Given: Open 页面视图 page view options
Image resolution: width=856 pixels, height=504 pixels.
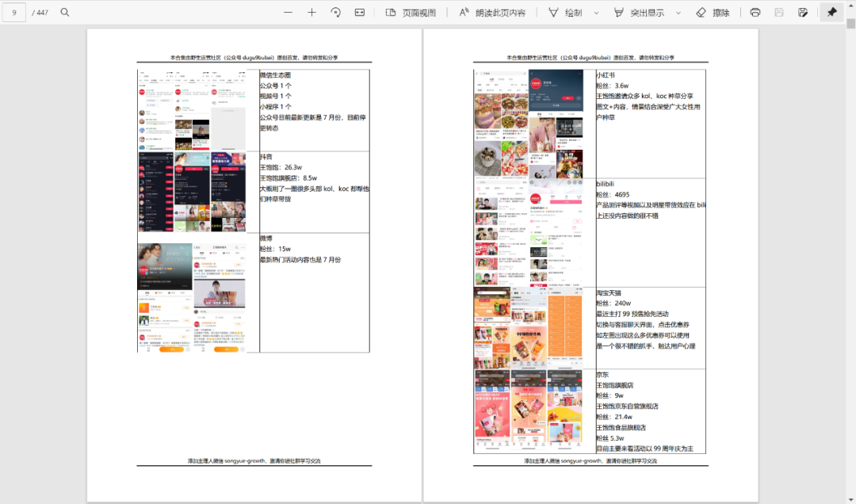Looking at the screenshot, I should click(411, 13).
